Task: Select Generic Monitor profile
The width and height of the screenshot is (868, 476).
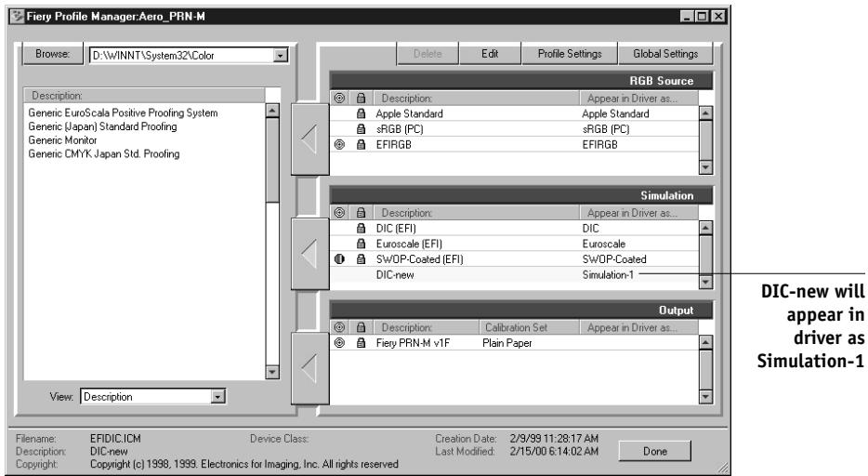Action: coord(62,140)
